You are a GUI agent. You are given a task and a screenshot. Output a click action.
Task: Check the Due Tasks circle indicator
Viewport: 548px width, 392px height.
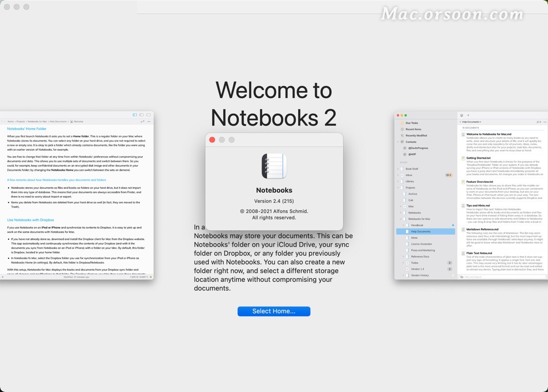pyautogui.click(x=402, y=123)
